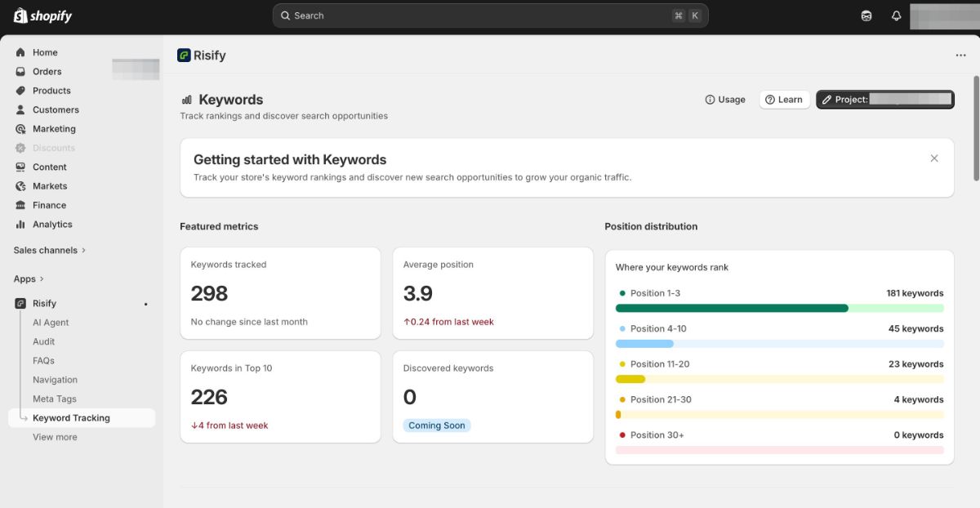Click the Shopify logo in top bar
Screen dimensions: 980x508
(42, 16)
